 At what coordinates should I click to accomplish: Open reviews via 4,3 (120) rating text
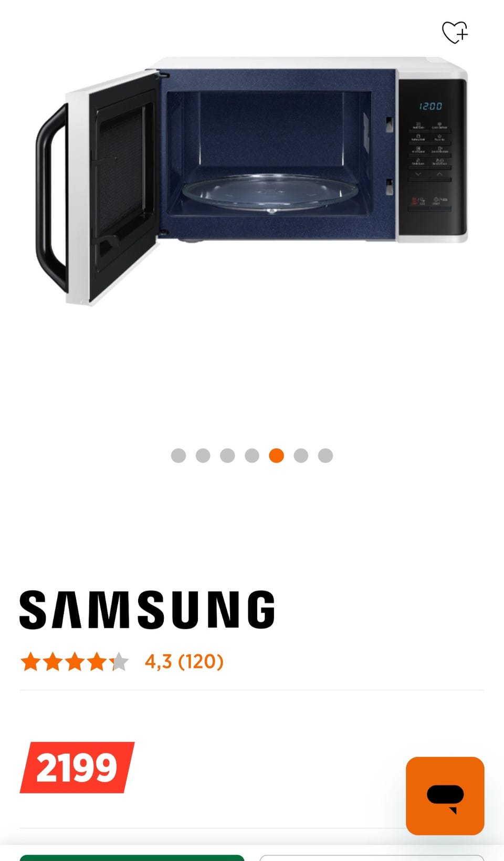click(x=184, y=661)
